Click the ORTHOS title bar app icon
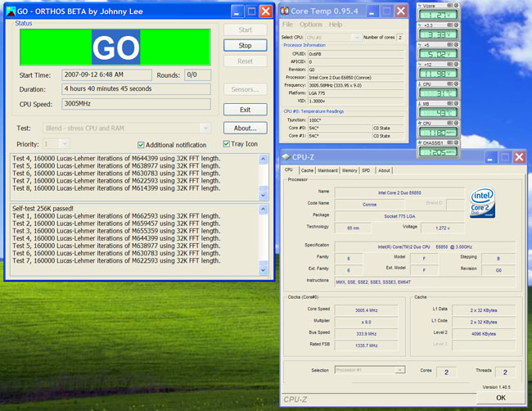The image size is (532, 411). tap(11, 11)
